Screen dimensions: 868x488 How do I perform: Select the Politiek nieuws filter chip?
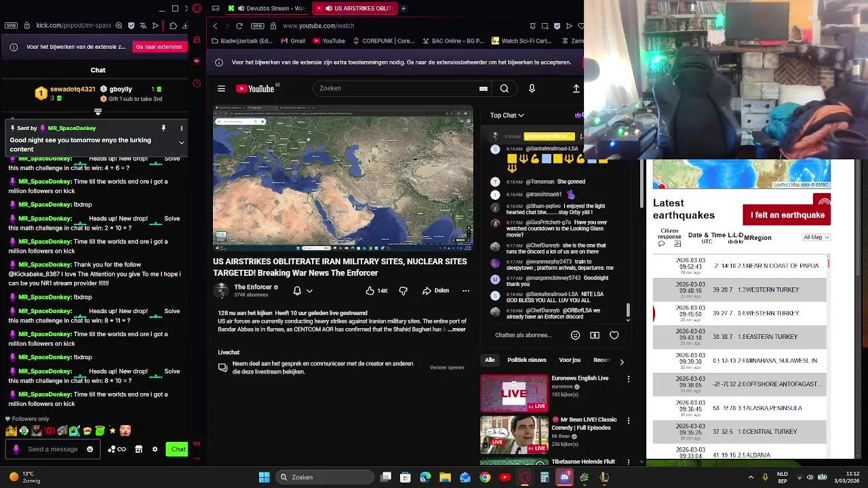[x=527, y=360]
